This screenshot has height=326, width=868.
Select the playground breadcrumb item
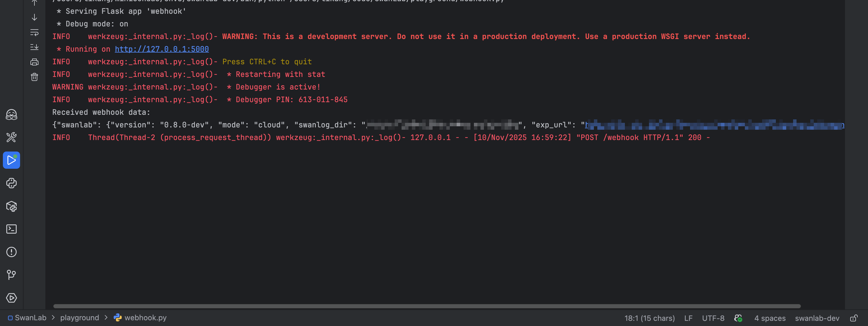tap(80, 318)
